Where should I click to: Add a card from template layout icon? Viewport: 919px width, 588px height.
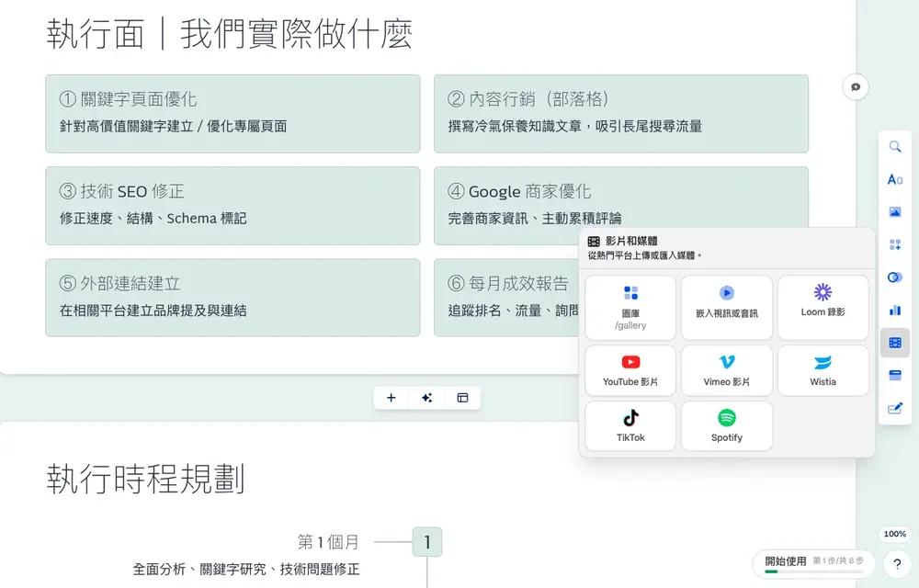[462, 398]
